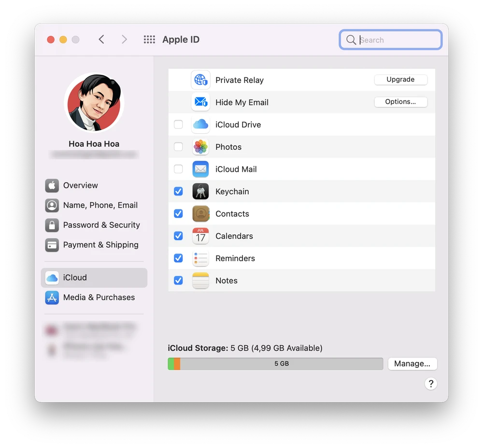
Task: Click the forward navigation arrow
Action: pos(124,39)
